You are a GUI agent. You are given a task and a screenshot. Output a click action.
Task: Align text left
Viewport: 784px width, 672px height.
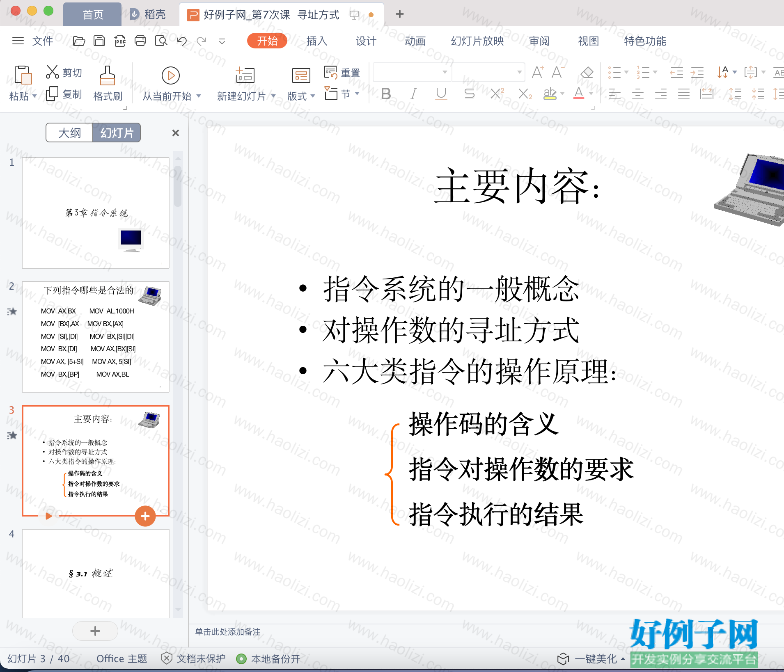point(614,94)
